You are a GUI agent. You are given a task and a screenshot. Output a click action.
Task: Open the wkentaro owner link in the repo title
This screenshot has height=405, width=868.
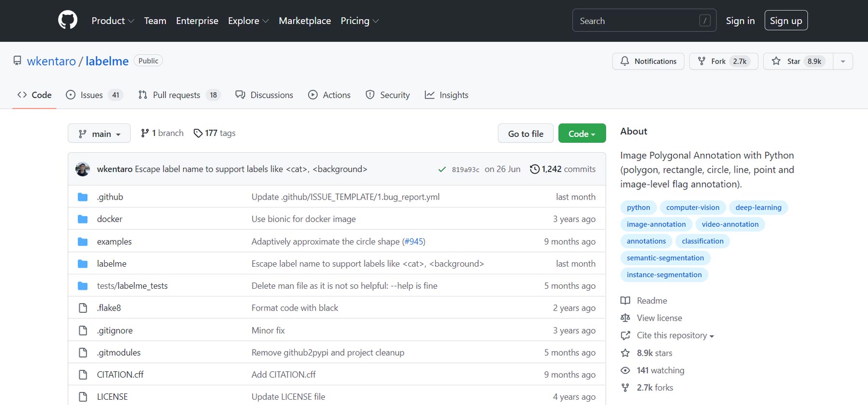pos(52,61)
